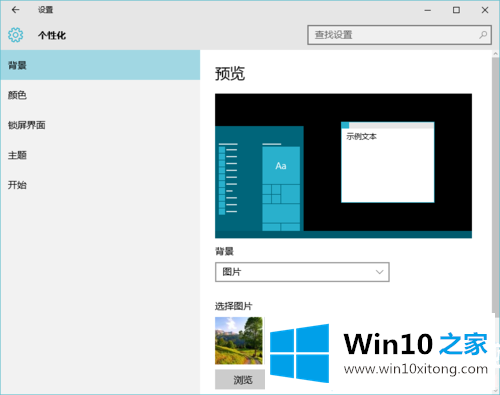Expand the 图片 background type dropdown

tap(302, 272)
